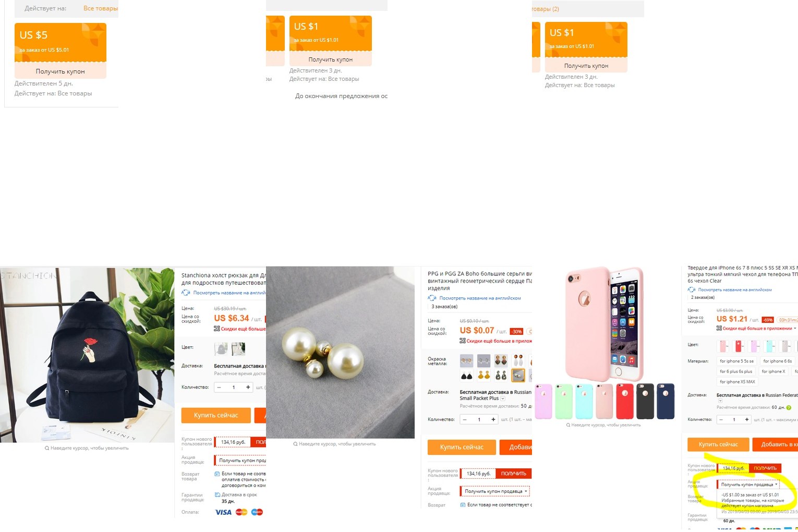Click QR code icon under US $0.07 price
This screenshot has height=532, width=798.
(x=462, y=341)
